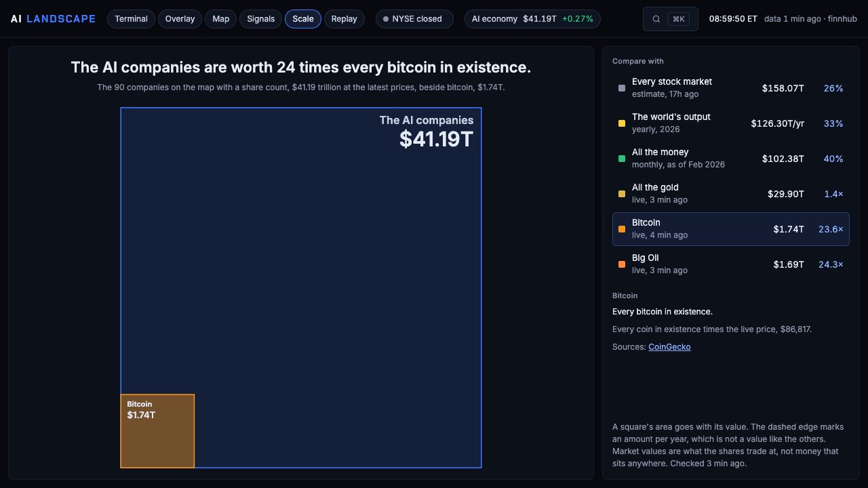Click the orange Bitcoin swatch icon
Viewport: 868px width, 488px height.
tap(622, 229)
